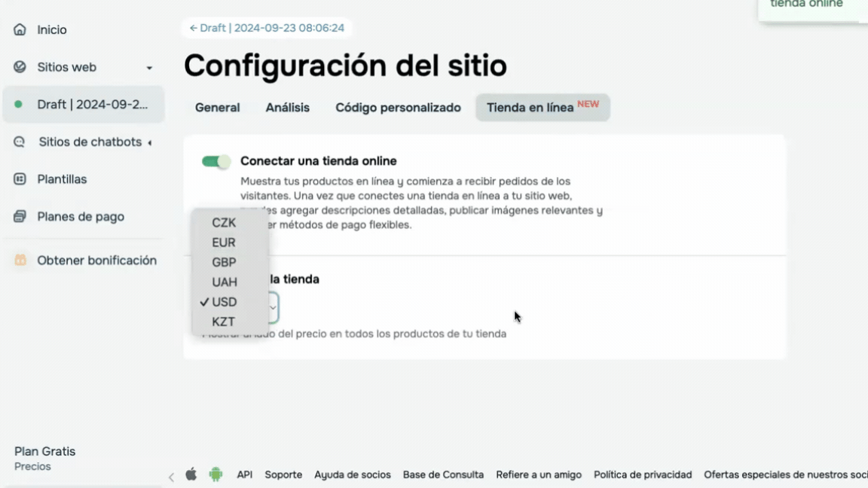Click the Precios link under Plan Gratis
This screenshot has height=488, width=868.
click(x=32, y=466)
